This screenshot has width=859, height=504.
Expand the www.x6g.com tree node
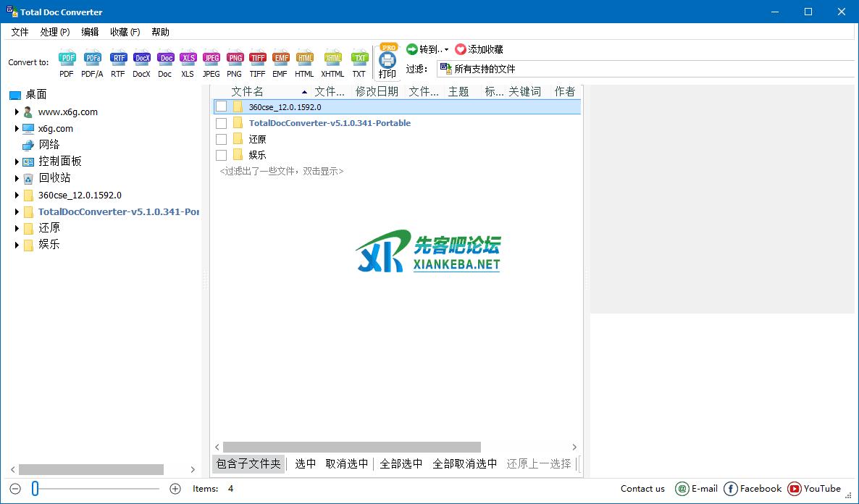[x=17, y=112]
